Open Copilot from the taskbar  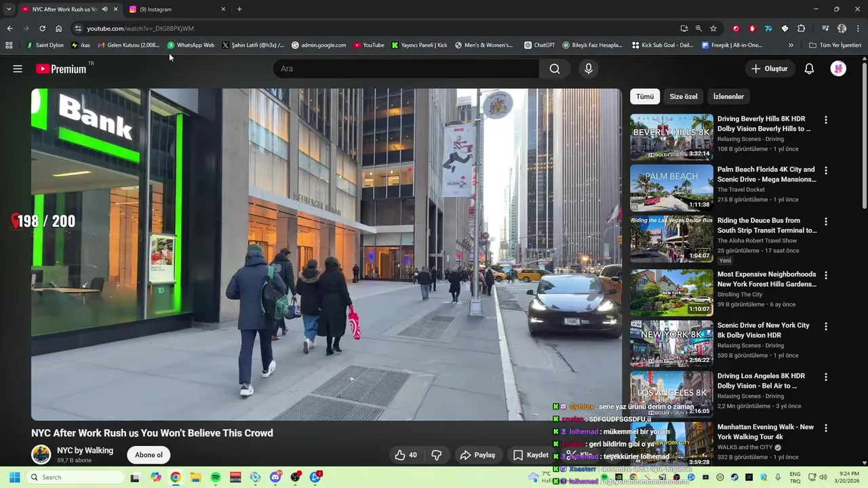point(156,477)
